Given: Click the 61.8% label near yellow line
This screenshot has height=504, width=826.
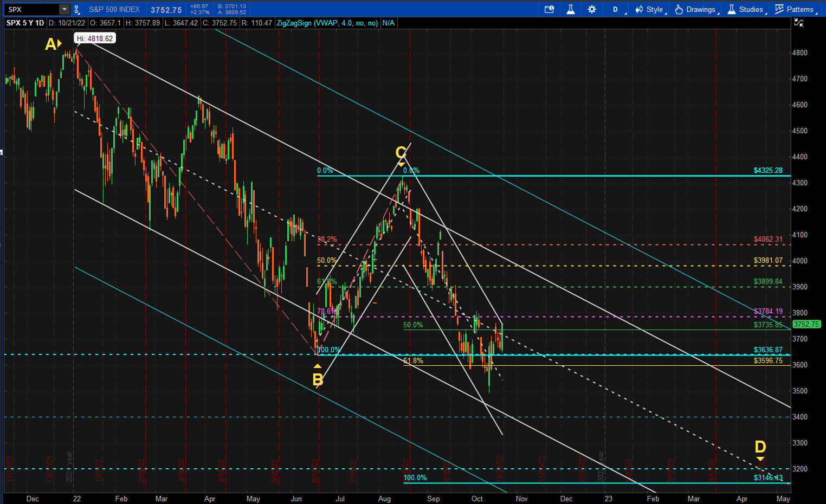Looking at the screenshot, I should click(413, 360).
